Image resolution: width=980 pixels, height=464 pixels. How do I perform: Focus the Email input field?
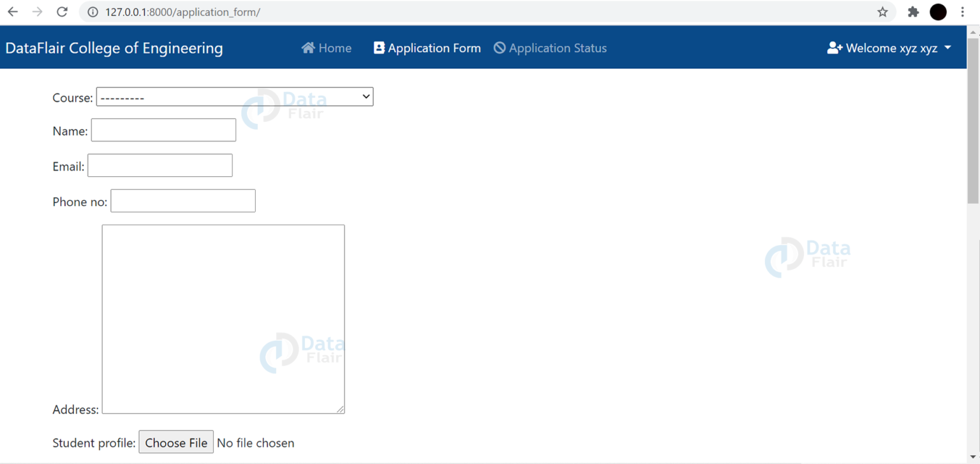pyautogui.click(x=160, y=165)
